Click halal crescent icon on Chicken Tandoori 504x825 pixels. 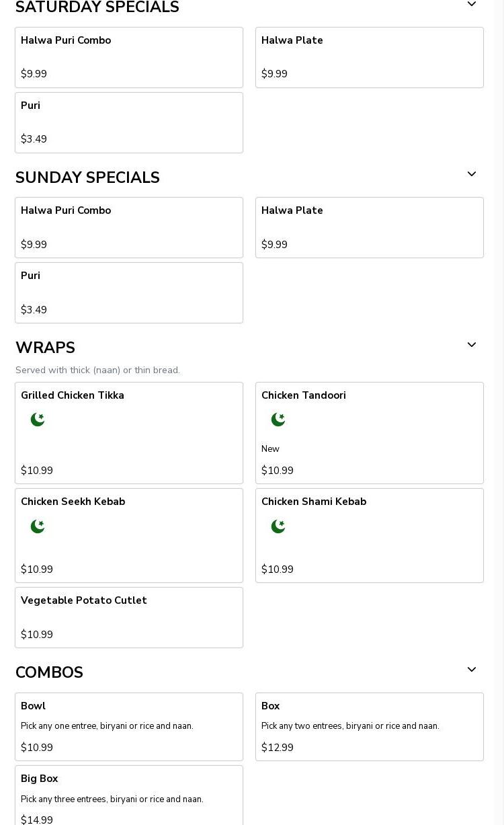click(278, 420)
